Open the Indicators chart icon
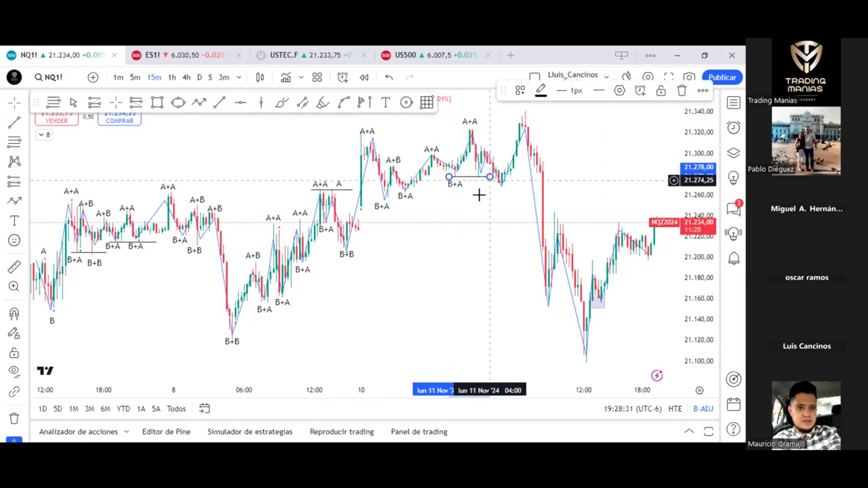This screenshot has width=868, height=488. click(x=286, y=77)
